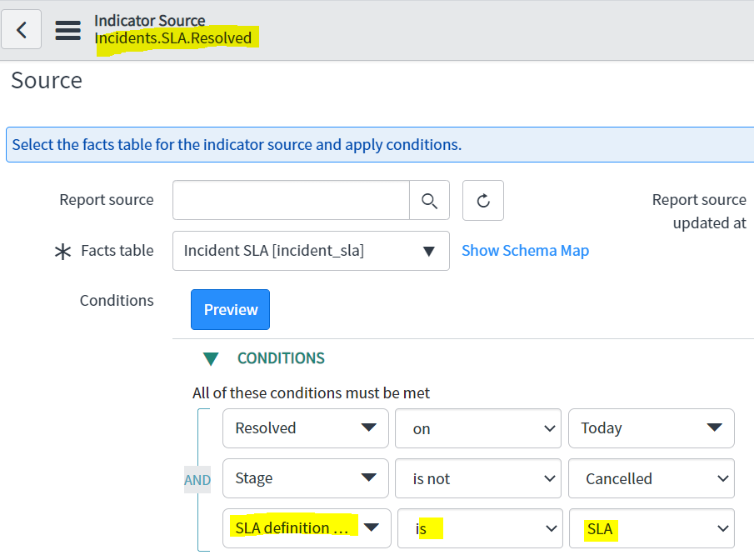Click the 'Select the facts table' info banner
The height and width of the screenshot is (560, 754).
point(380,145)
